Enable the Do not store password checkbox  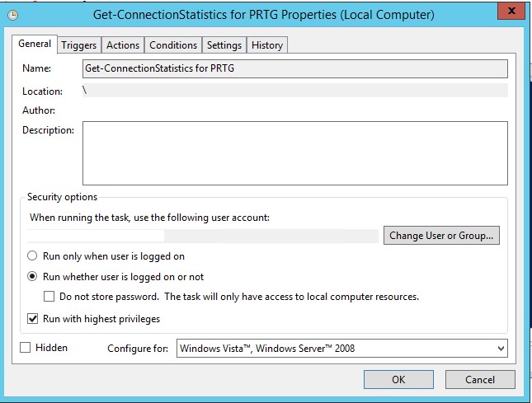pos(49,297)
